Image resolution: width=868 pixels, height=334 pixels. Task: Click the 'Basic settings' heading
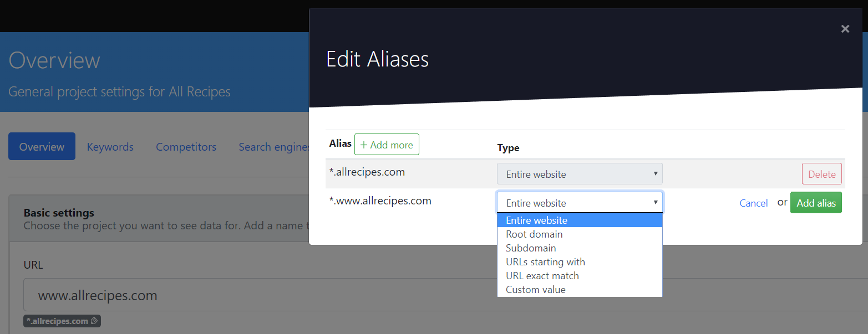59,213
